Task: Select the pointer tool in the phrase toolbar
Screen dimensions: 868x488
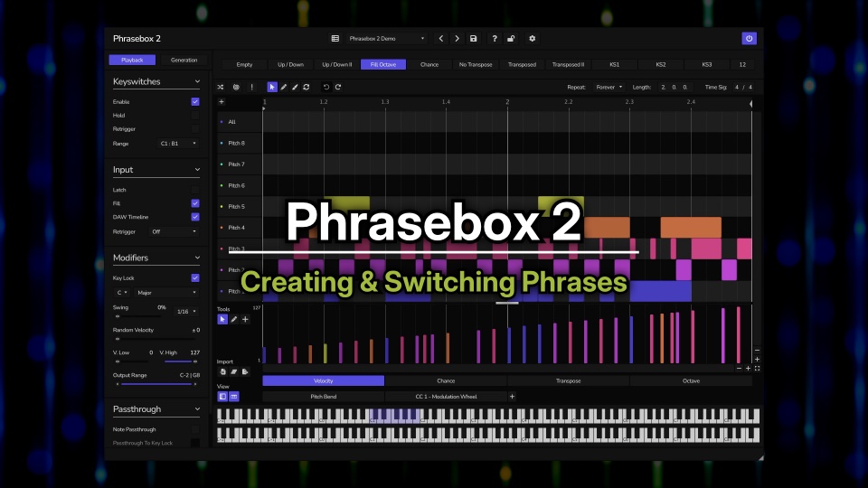Action: (272, 87)
